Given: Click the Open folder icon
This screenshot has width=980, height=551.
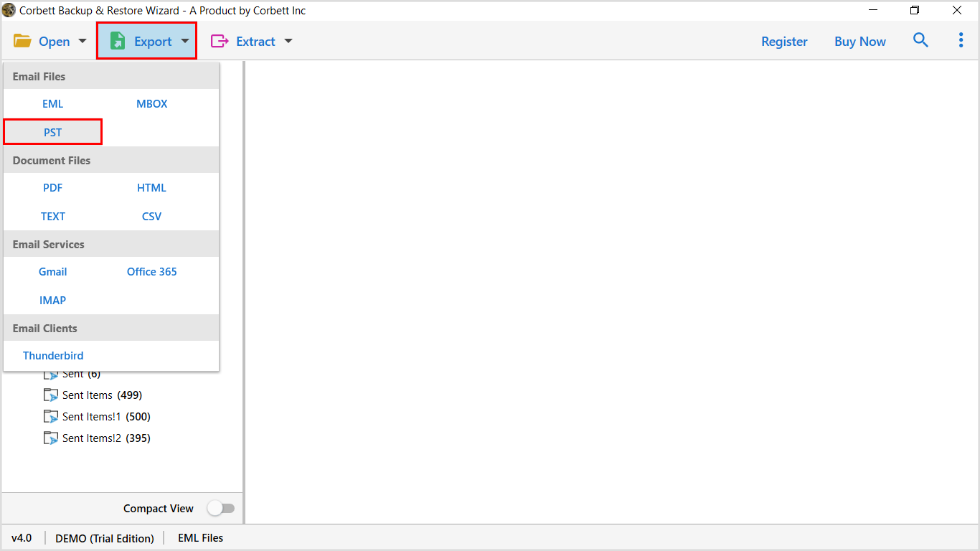Looking at the screenshot, I should click(22, 41).
